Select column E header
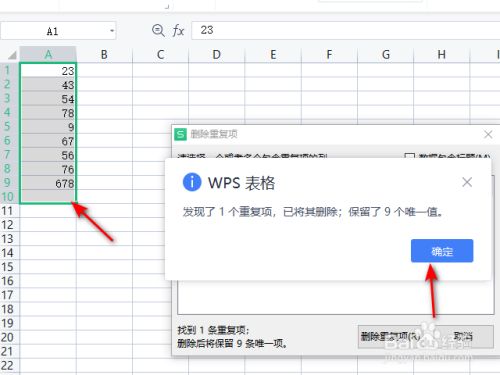The height and width of the screenshot is (375, 500). coord(273,54)
